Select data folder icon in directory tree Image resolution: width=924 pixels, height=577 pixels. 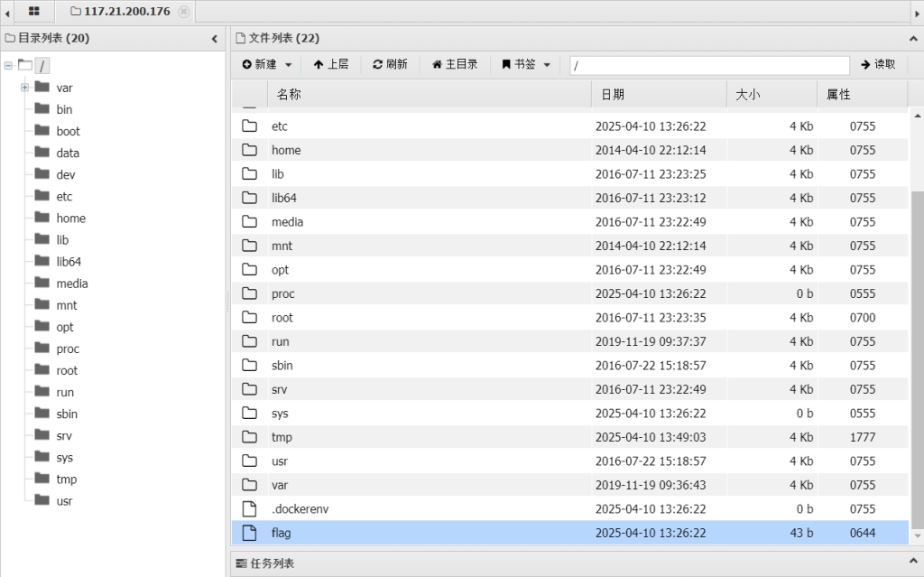coord(42,153)
